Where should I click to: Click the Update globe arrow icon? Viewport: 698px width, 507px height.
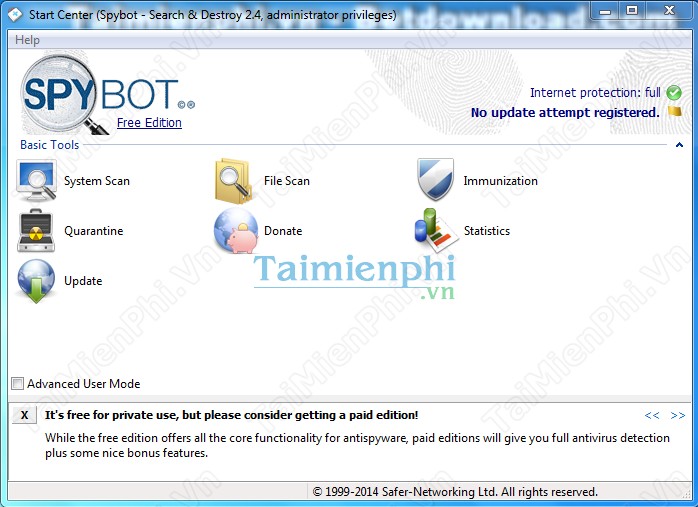point(36,281)
